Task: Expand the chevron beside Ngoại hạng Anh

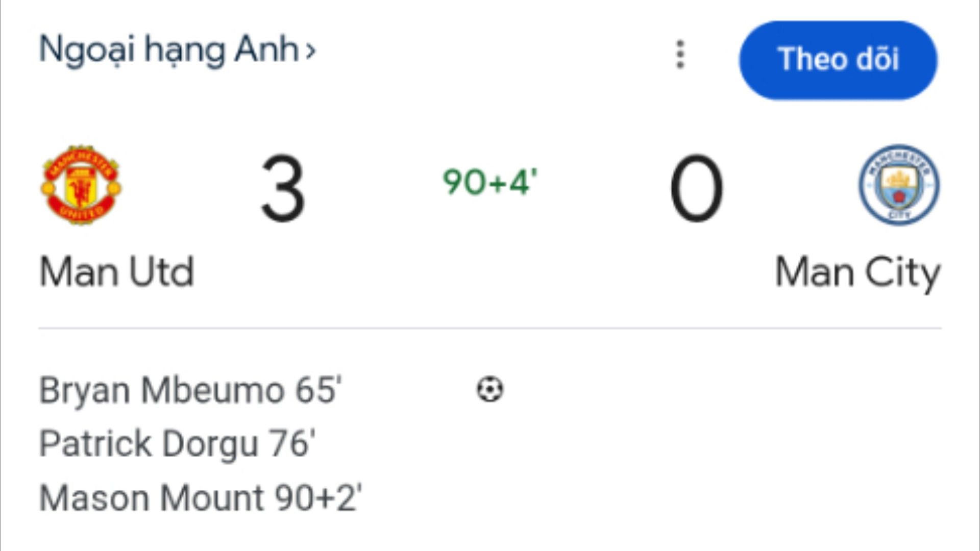Action: click(x=310, y=51)
